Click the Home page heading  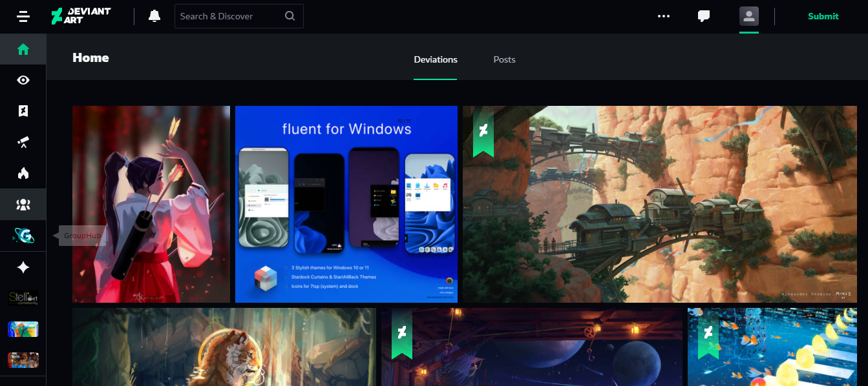coord(90,57)
